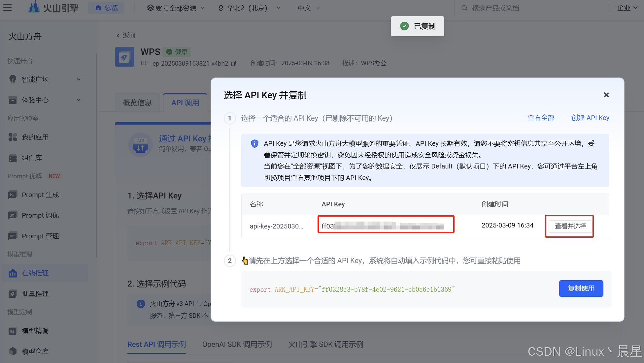
Task: Copy the endpoint ID with copy icon
Action: point(234,63)
